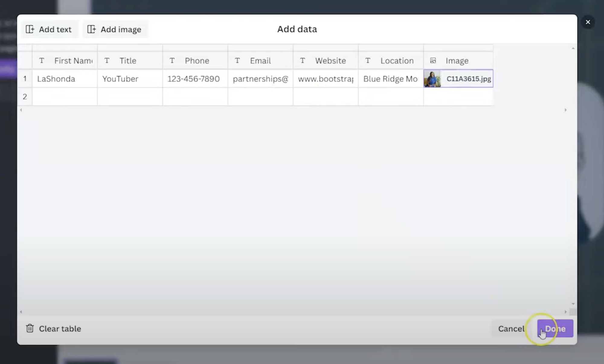Click the text type icon on Phone column
The width and height of the screenshot is (604, 364).
point(172,61)
